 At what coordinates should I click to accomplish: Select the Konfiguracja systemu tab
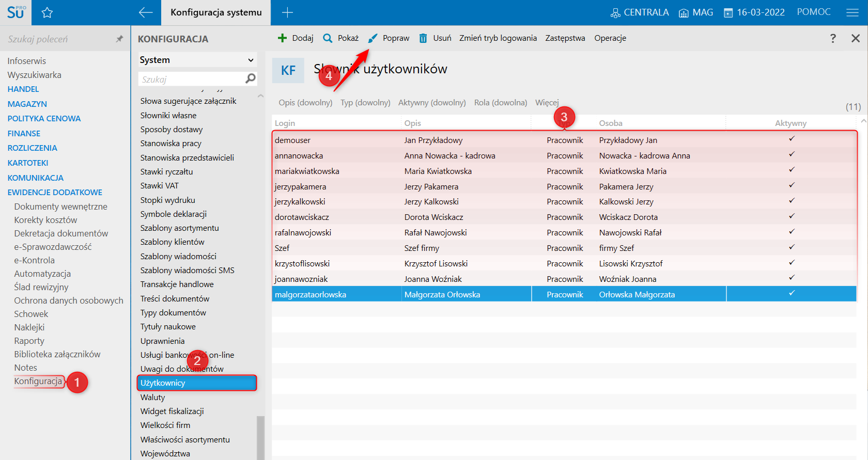pos(216,13)
